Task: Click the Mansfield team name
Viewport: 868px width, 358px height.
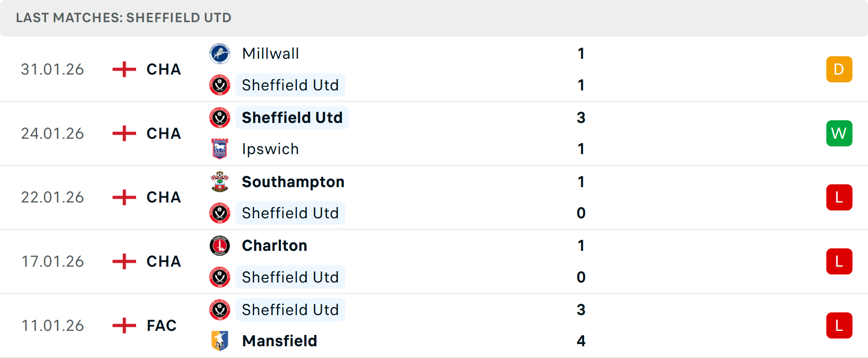Action: click(279, 341)
